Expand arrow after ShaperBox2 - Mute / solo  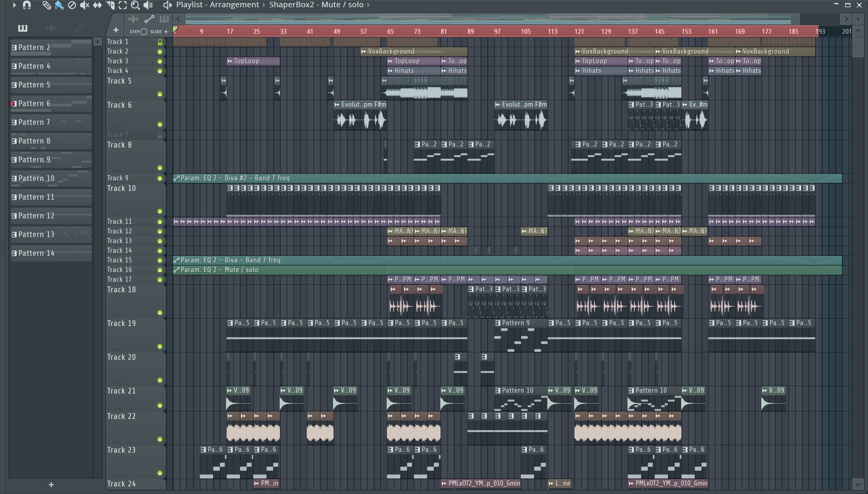click(x=369, y=5)
